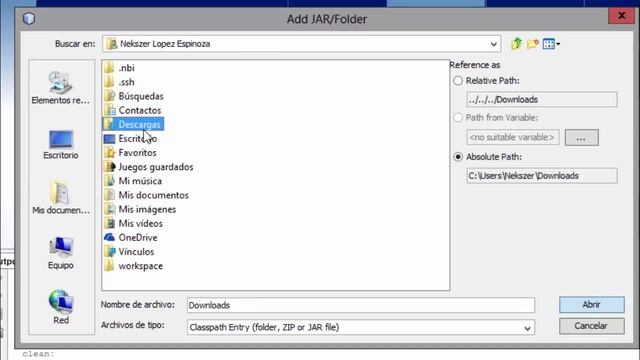The width and height of the screenshot is (640, 360).
Task: Click Contactos label text
Action: (x=140, y=110)
